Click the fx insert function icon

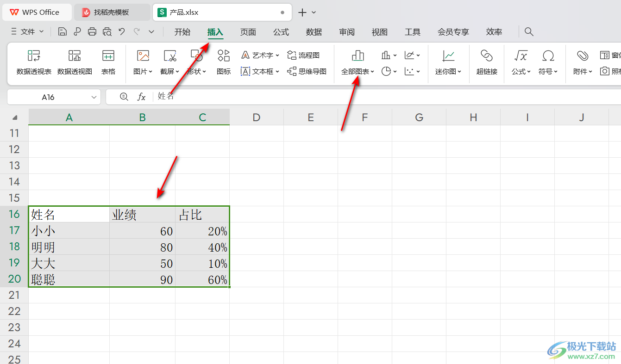(x=142, y=97)
